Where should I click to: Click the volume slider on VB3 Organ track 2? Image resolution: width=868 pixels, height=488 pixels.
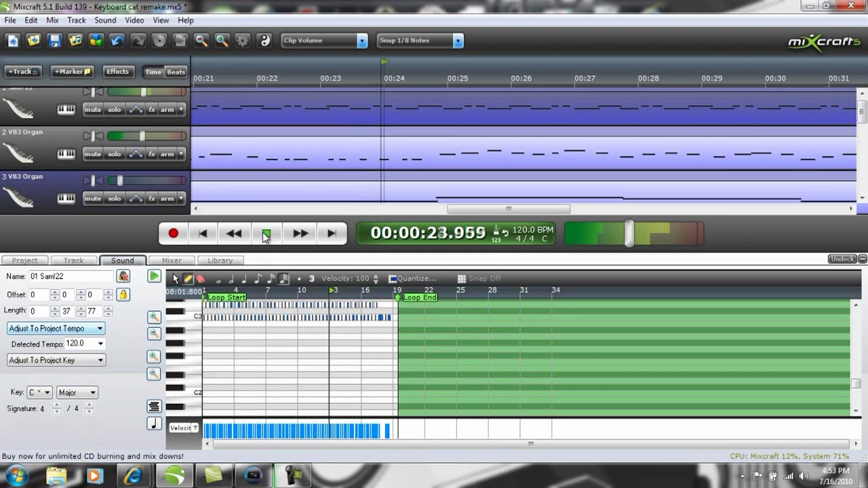tap(142, 136)
